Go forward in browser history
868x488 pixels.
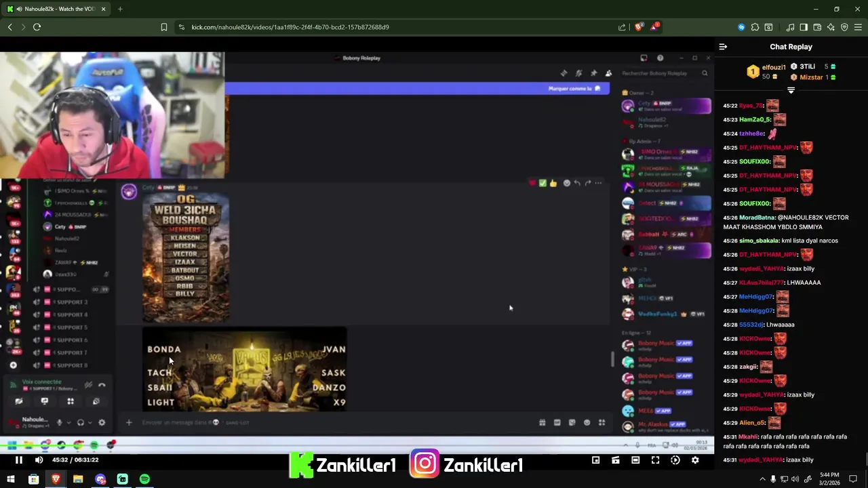click(x=23, y=27)
